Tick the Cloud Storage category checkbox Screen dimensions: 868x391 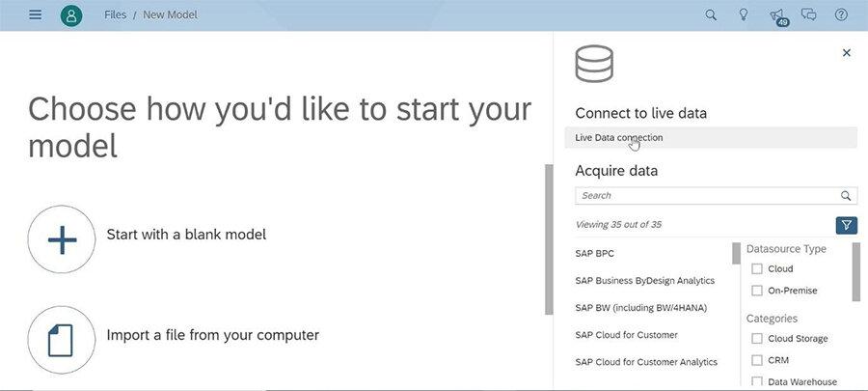[x=757, y=339]
